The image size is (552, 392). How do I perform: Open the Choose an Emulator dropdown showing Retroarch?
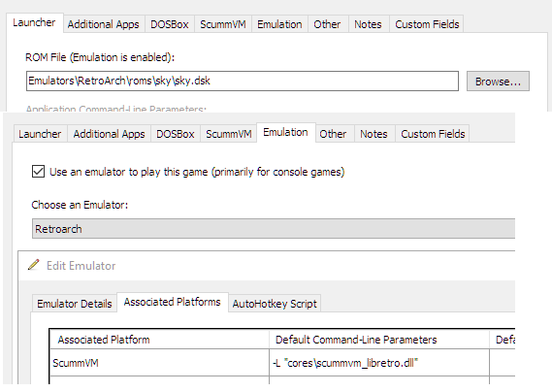(274, 229)
